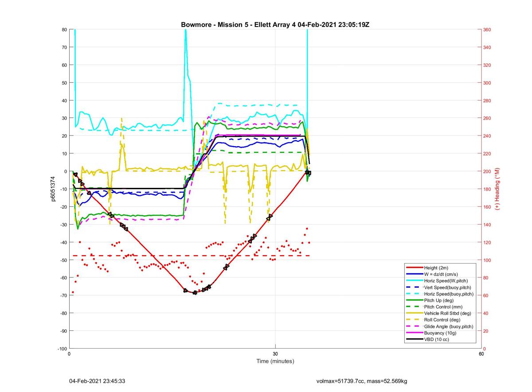Viewport: 532px width, 392px height.
Task: Click the heading axis tick label '320'
Action: click(487, 65)
